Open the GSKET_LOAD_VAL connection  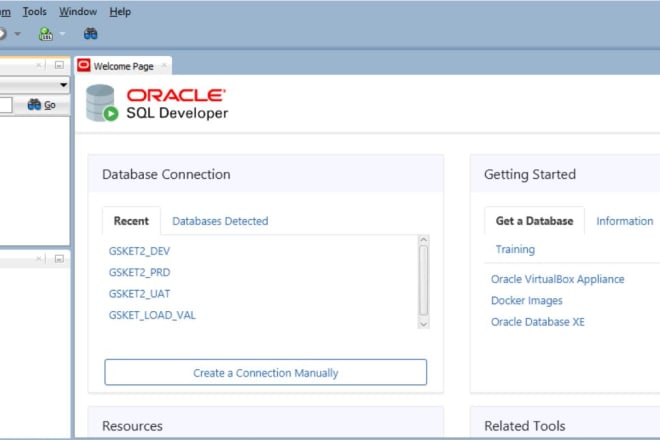152,315
